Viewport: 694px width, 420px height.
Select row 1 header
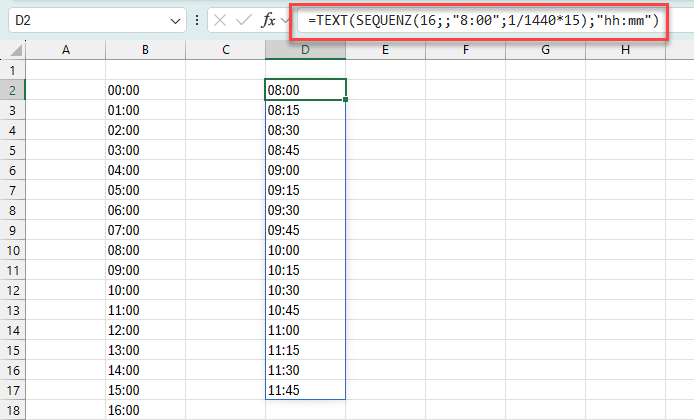pos(12,70)
